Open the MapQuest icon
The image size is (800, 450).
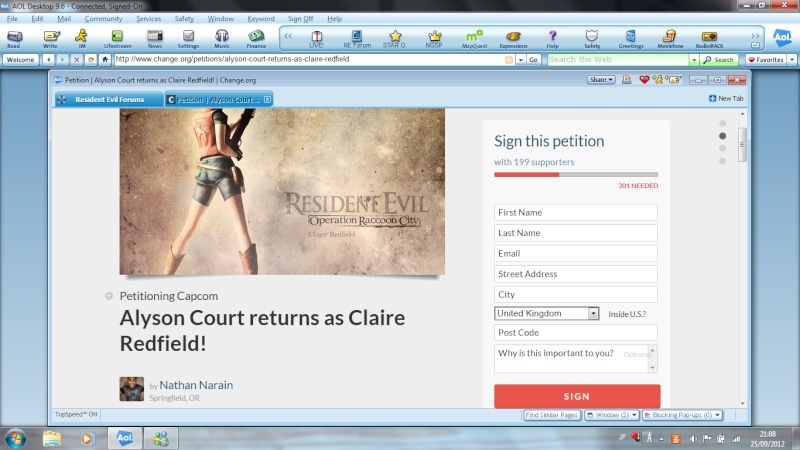pyautogui.click(x=474, y=38)
